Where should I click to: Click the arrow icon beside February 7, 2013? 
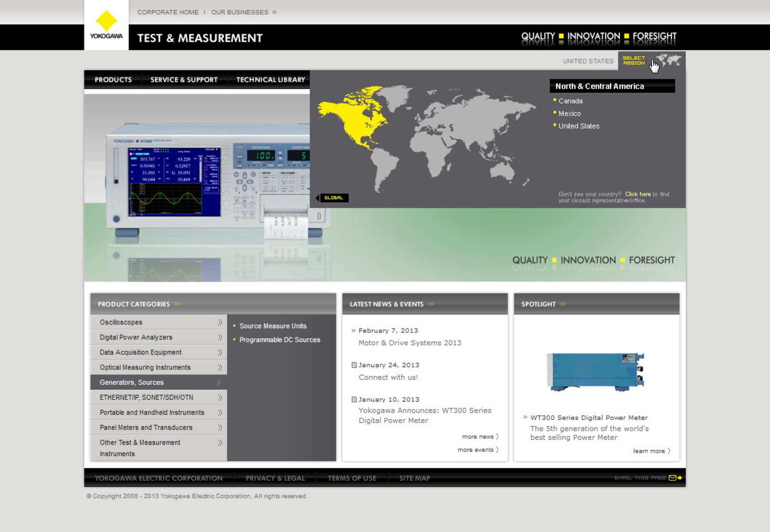coord(353,331)
